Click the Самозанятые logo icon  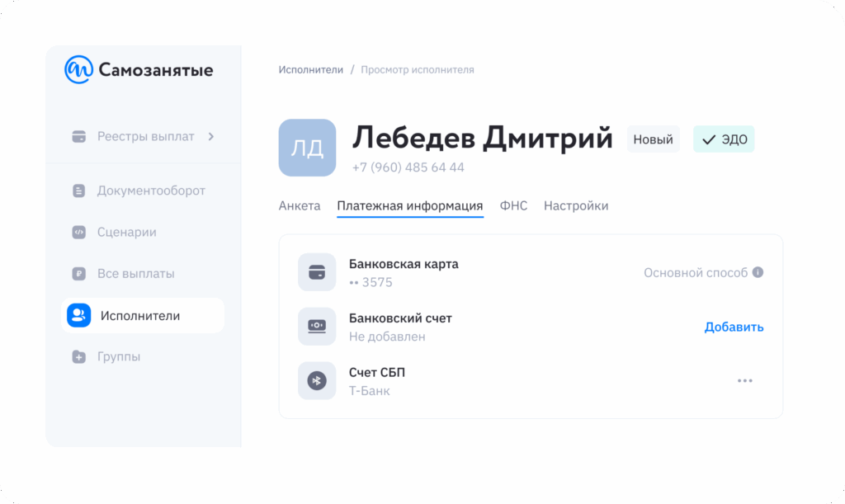click(x=79, y=70)
